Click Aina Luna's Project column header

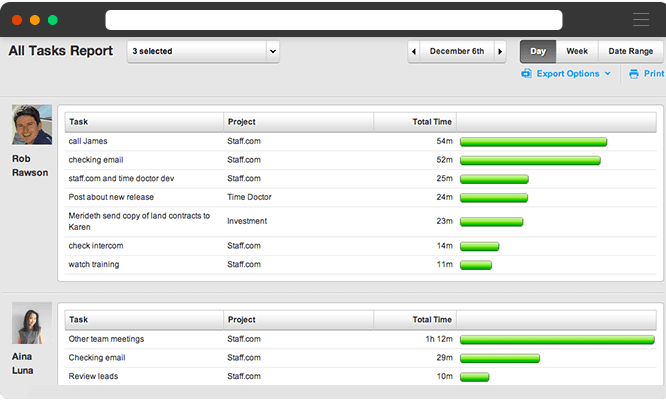[298, 320]
